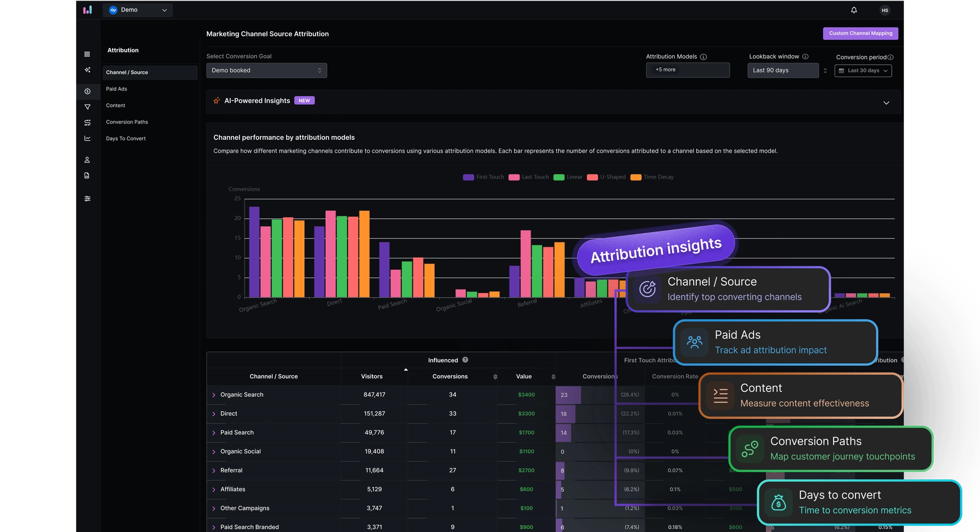Click the person icon in sidebar

point(87,160)
